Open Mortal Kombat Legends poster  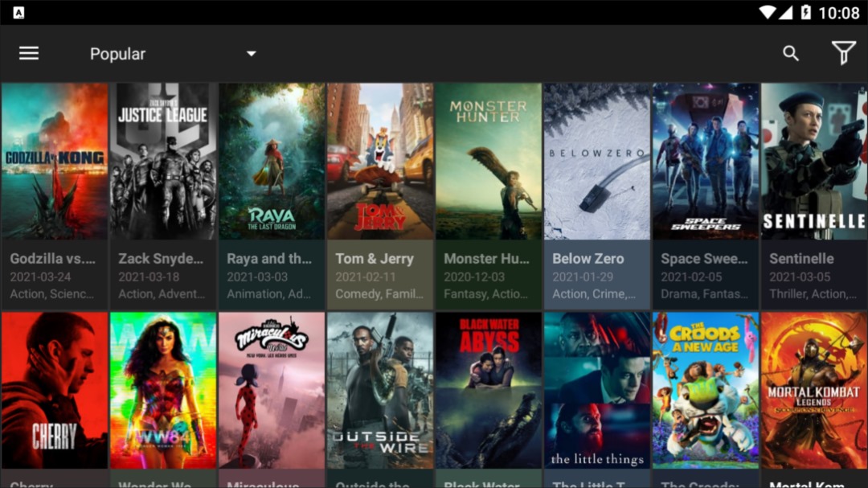[x=813, y=390]
